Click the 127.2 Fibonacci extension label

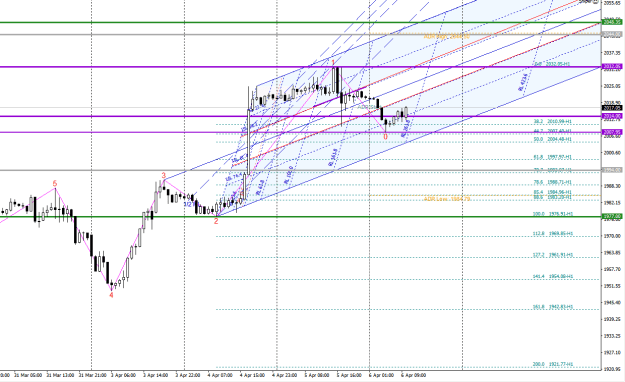(x=553, y=255)
